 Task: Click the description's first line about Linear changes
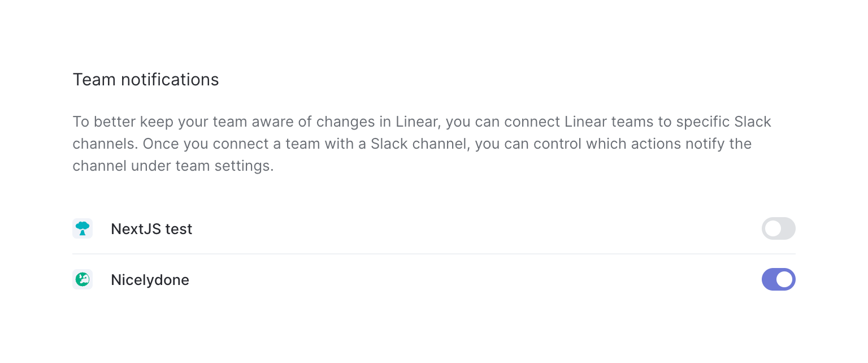(422, 122)
